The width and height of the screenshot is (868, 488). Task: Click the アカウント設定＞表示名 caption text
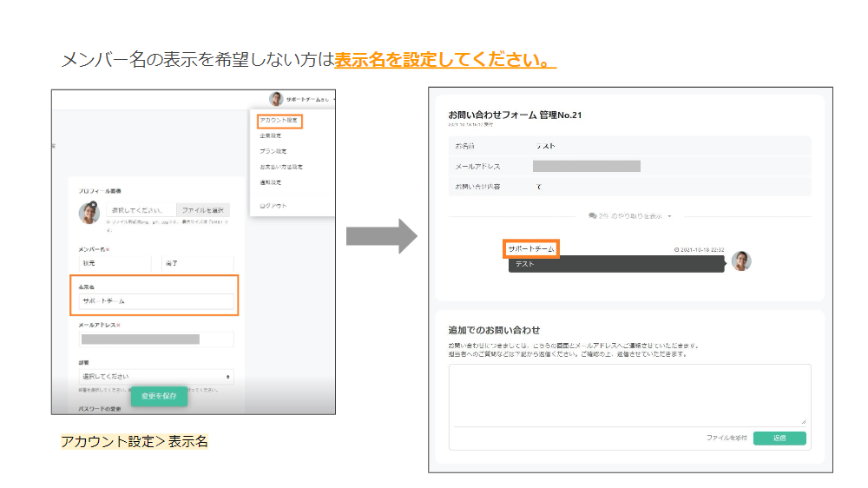[x=135, y=441]
